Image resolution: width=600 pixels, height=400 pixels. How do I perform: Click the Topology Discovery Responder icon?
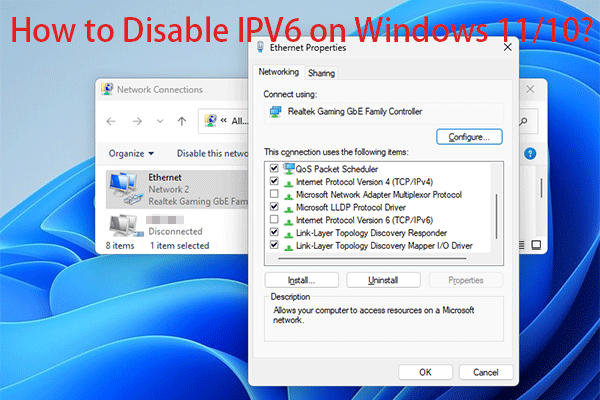[x=289, y=234]
